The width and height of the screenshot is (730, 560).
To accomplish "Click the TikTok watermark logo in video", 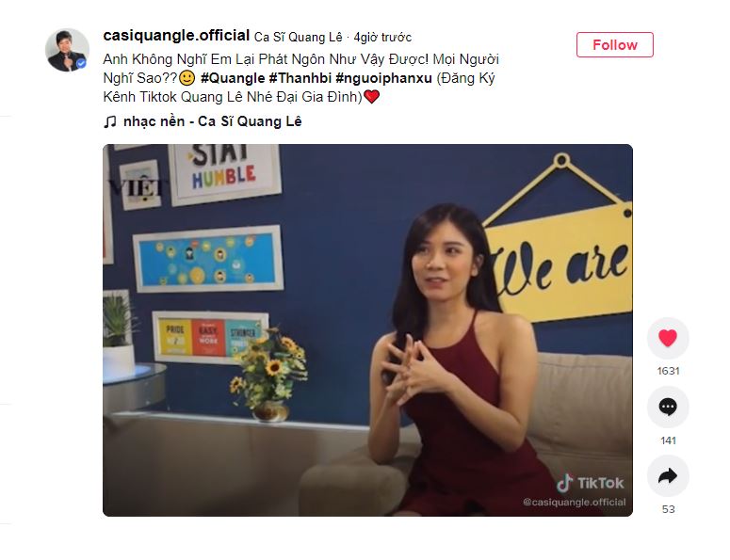I will tap(590, 483).
